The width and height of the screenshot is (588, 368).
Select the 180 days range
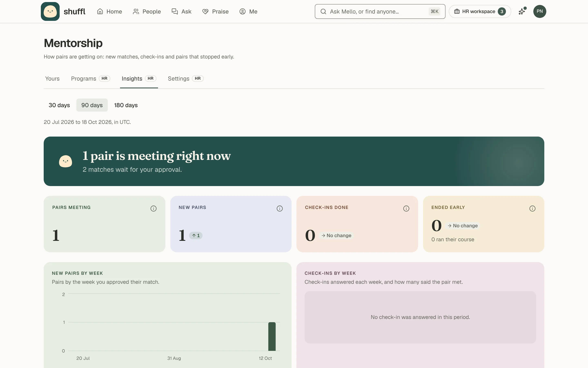[x=126, y=105]
